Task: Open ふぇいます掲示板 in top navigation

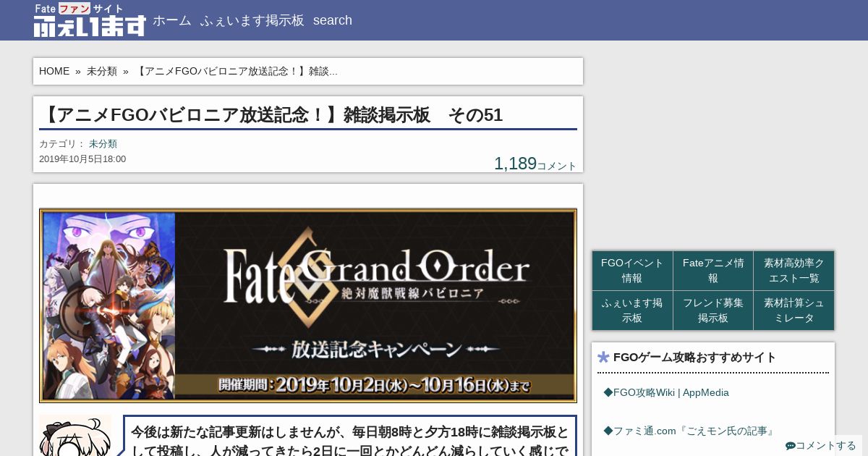Action: [x=252, y=20]
